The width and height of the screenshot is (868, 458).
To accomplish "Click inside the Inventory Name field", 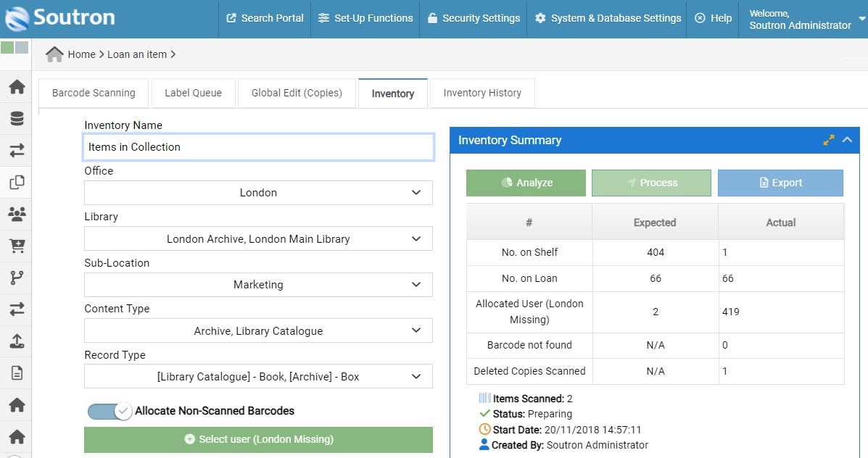I will click(x=258, y=147).
